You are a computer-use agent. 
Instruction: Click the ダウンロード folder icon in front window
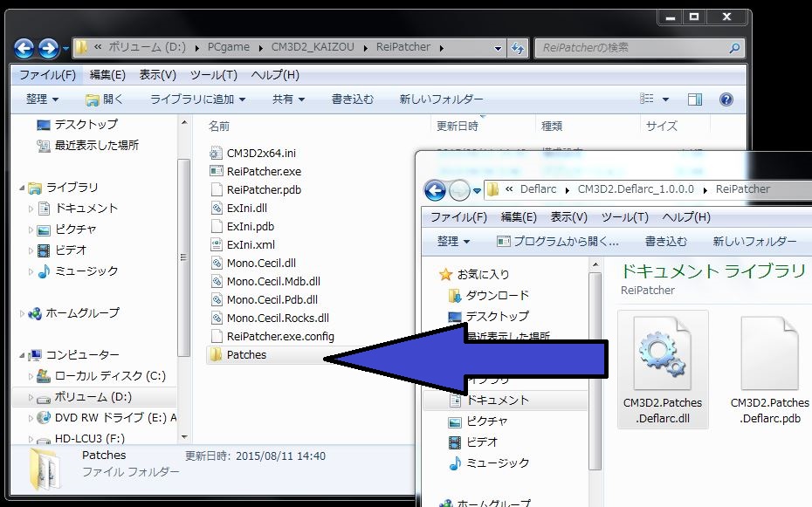[454, 296]
